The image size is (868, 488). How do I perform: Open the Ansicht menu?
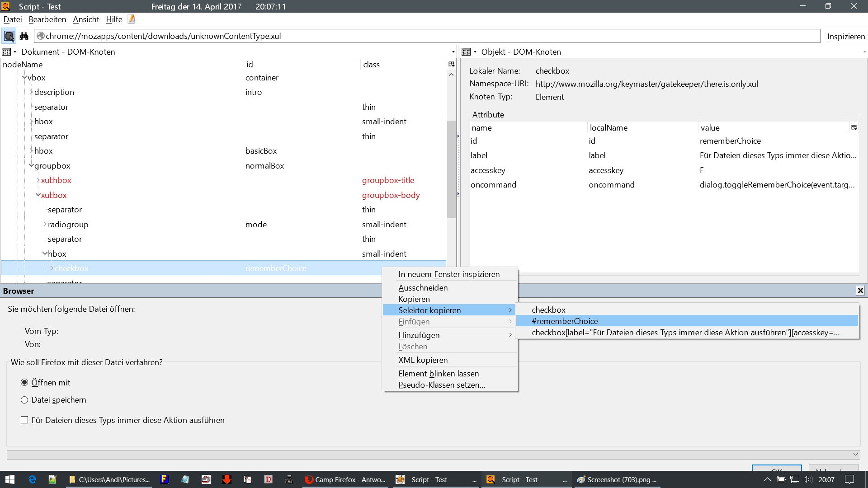click(86, 19)
